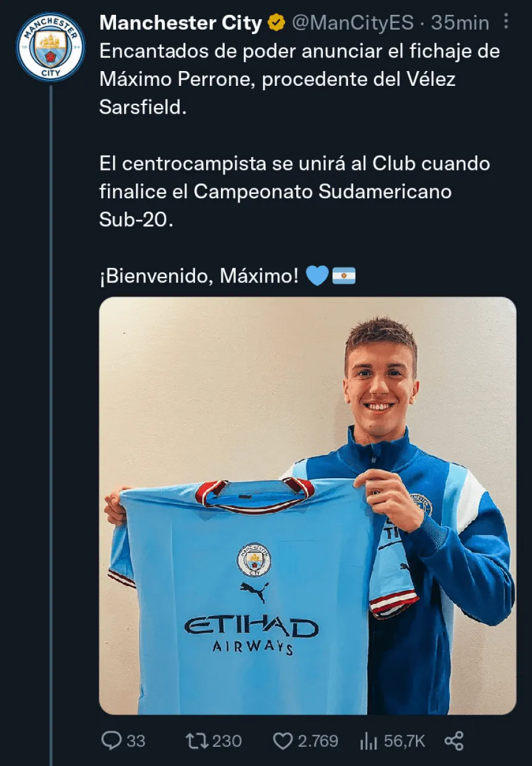The width and height of the screenshot is (532, 766).
Task: Click the share icon below the tweet
Action: [454, 741]
